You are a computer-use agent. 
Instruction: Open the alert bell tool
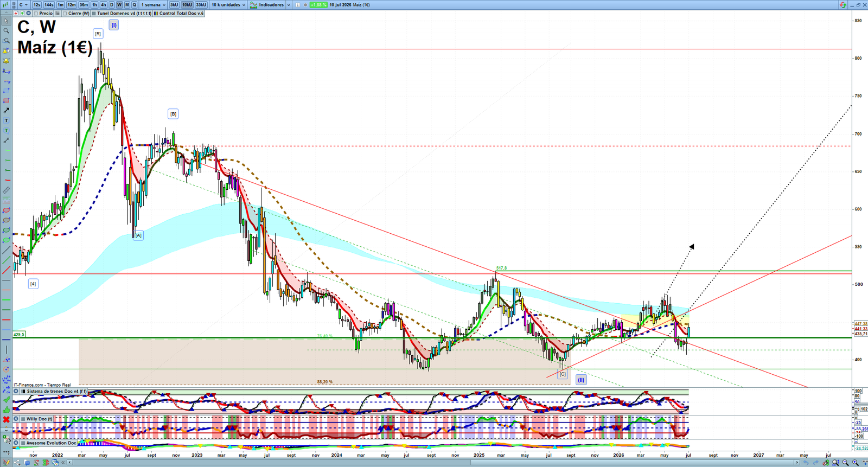(x=6, y=60)
